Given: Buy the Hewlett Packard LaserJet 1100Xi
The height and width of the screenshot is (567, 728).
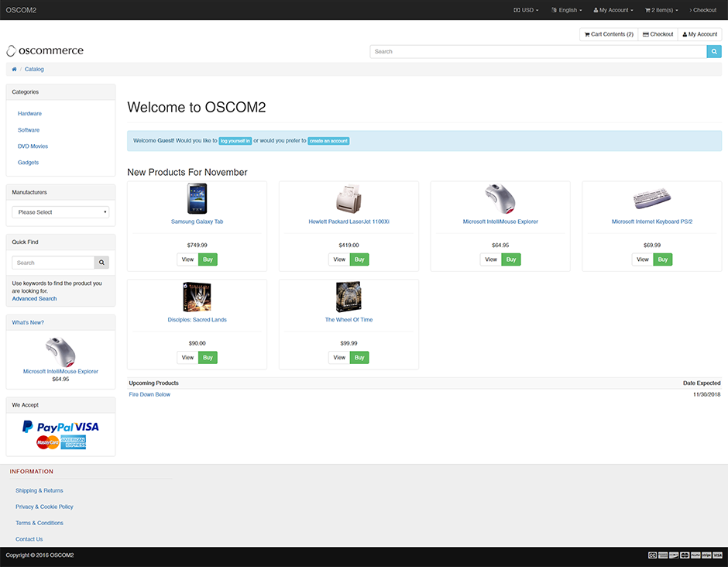Looking at the screenshot, I should 359,259.
